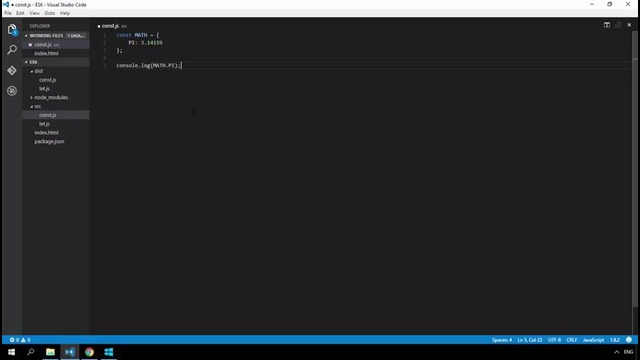Click Ln 5, Col 22 position indicator
Viewport: 640px width, 360px height.
click(x=530, y=340)
